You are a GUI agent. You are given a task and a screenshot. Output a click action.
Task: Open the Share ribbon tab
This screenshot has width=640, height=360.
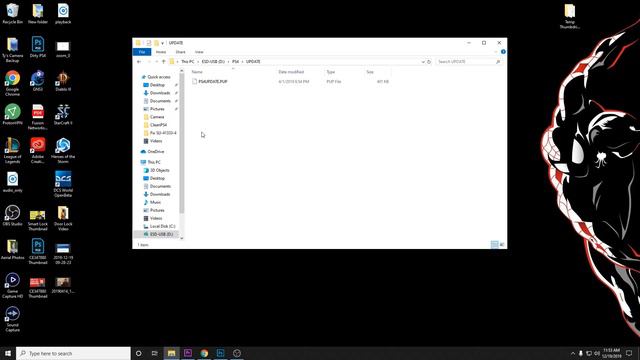point(180,52)
